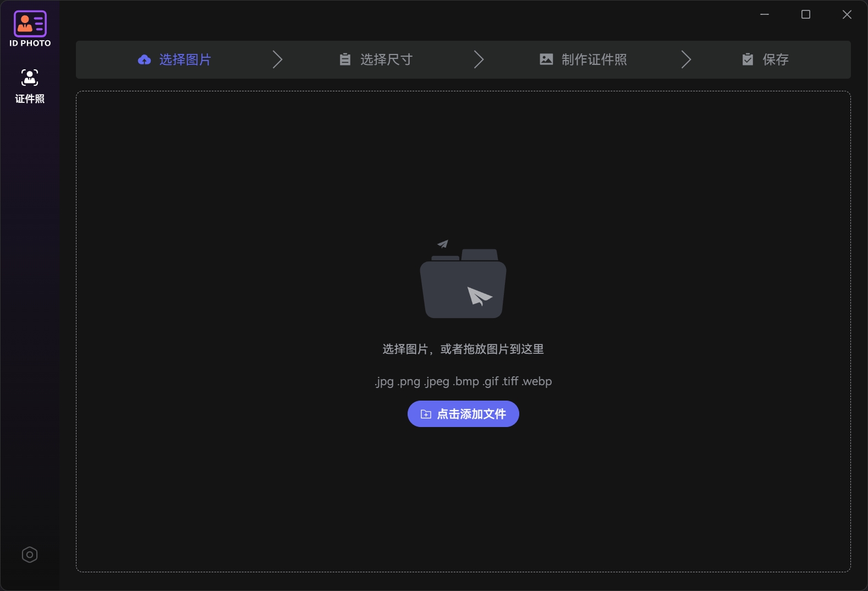The height and width of the screenshot is (591, 868).
Task: Click the checkmark clipboard icon beside 保存
Action: click(x=748, y=59)
